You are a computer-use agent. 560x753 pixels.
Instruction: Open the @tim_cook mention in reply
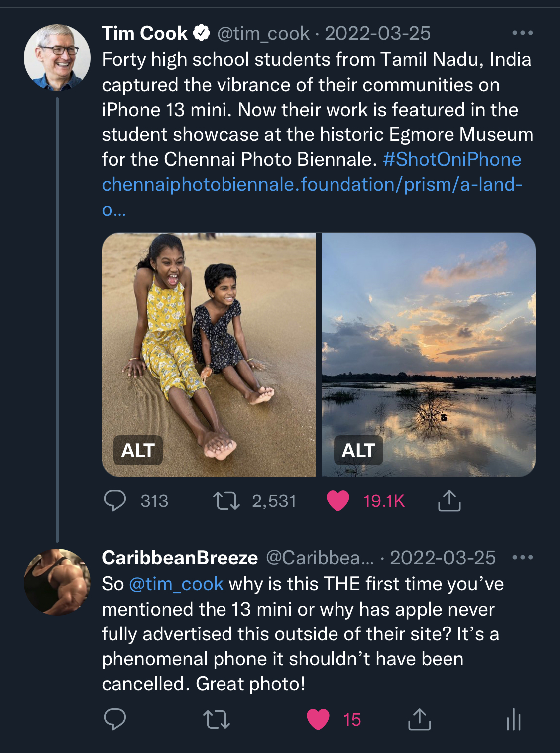point(176,584)
